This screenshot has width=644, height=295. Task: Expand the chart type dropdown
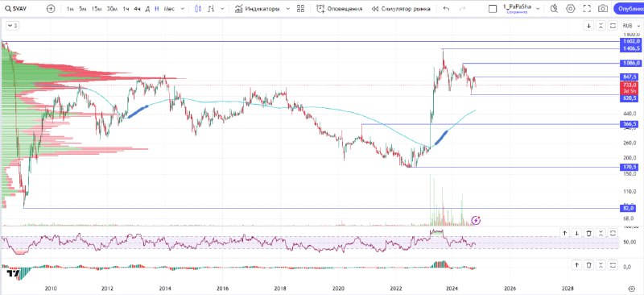point(223,9)
